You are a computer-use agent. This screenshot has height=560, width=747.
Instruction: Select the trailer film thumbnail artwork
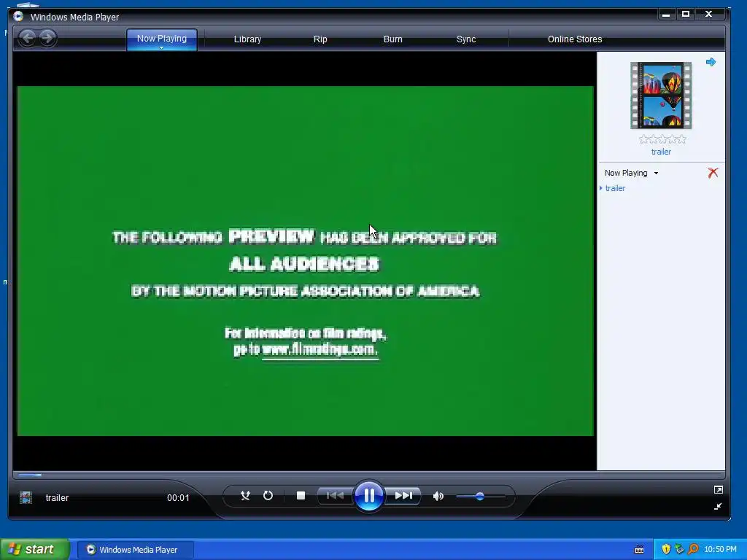click(x=661, y=96)
